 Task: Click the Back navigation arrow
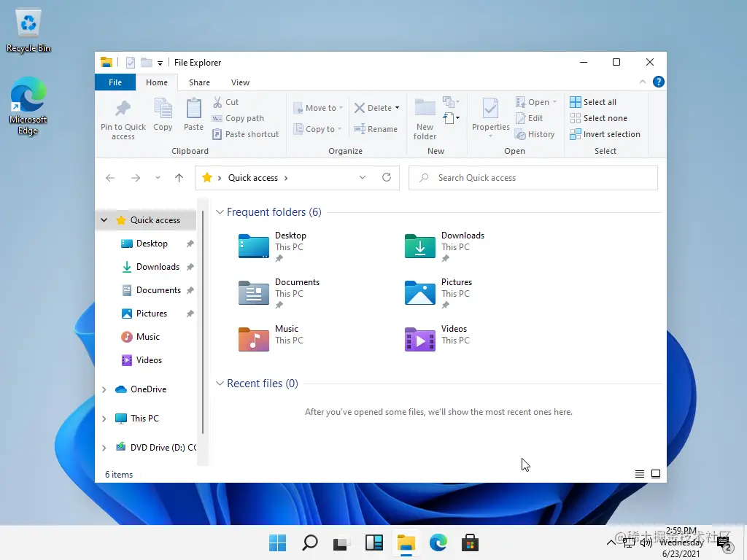pos(110,178)
